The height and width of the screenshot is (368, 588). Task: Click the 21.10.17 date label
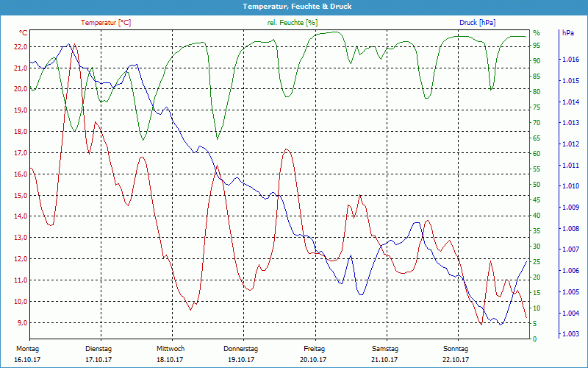384,360
